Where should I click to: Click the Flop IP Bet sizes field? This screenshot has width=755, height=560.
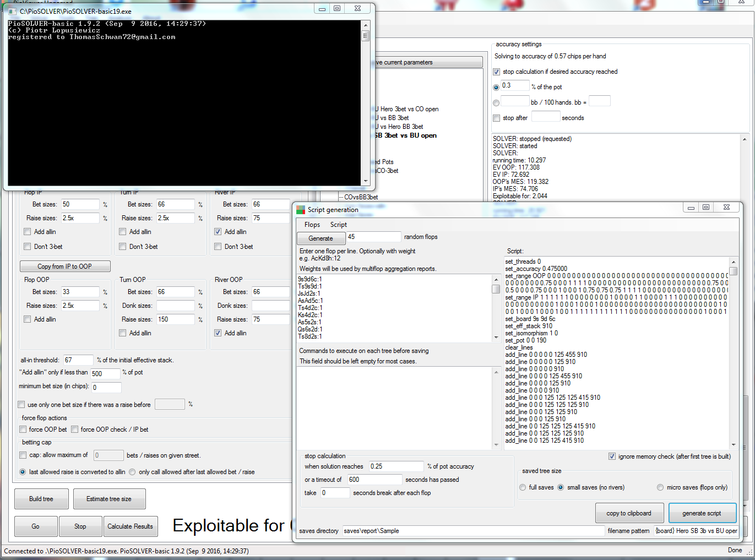(x=80, y=204)
